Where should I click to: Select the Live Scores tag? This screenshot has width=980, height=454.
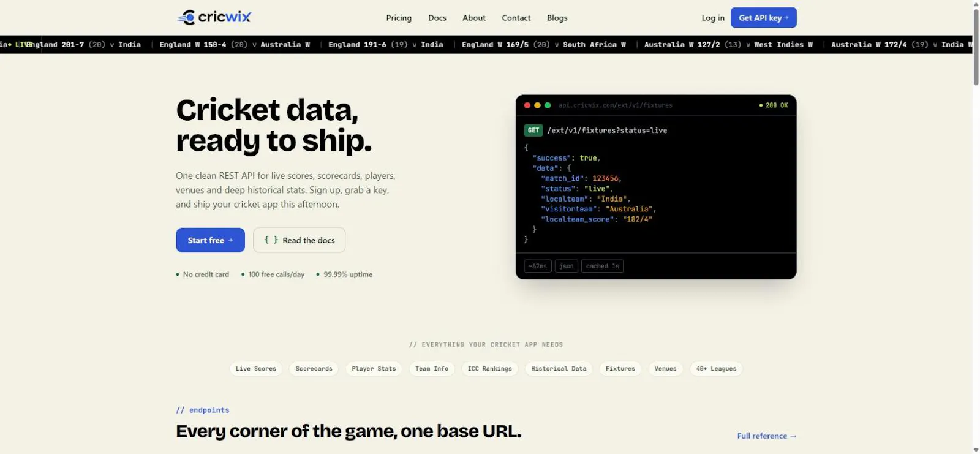(256, 369)
